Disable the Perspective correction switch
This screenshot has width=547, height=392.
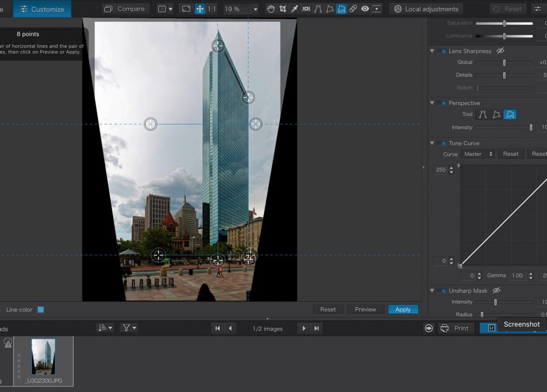coord(442,103)
